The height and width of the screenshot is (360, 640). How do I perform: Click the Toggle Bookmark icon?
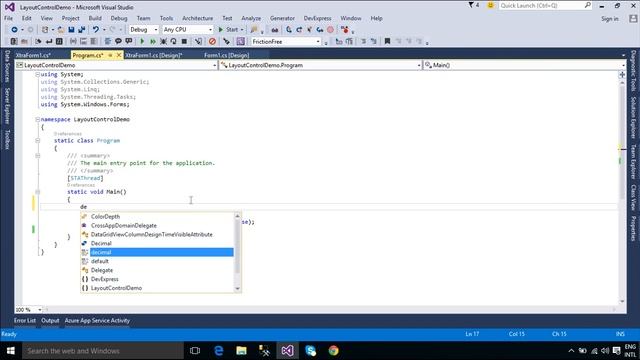(387, 41)
